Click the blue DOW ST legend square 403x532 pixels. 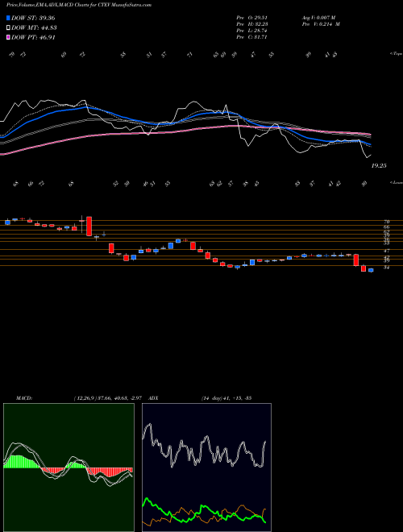pos(8,19)
